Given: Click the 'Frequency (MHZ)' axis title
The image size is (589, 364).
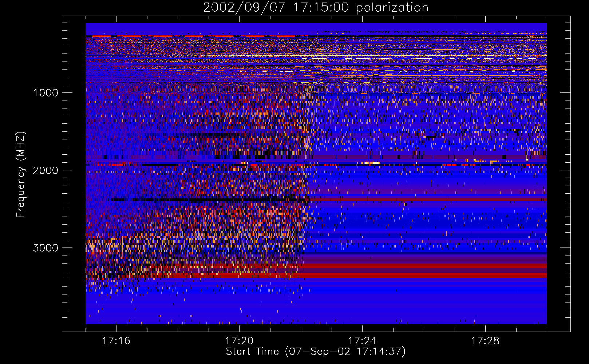Looking at the screenshot, I should click(21, 175).
